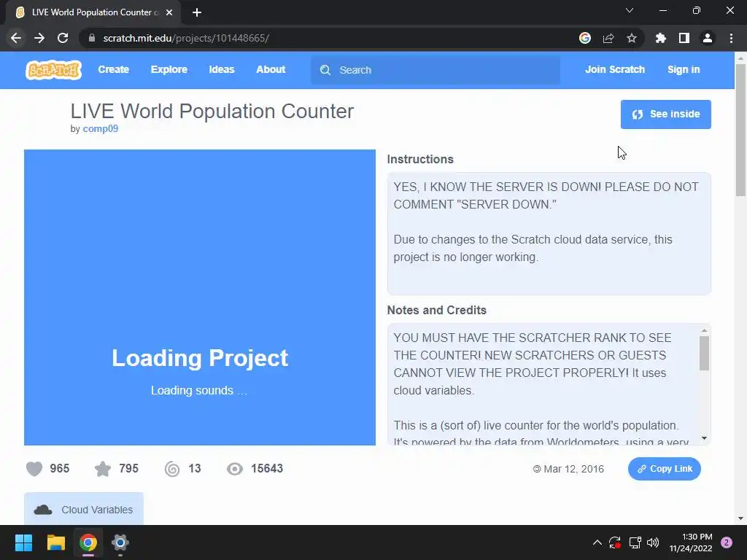Open the Settings gear in the taskbar

[x=120, y=542]
